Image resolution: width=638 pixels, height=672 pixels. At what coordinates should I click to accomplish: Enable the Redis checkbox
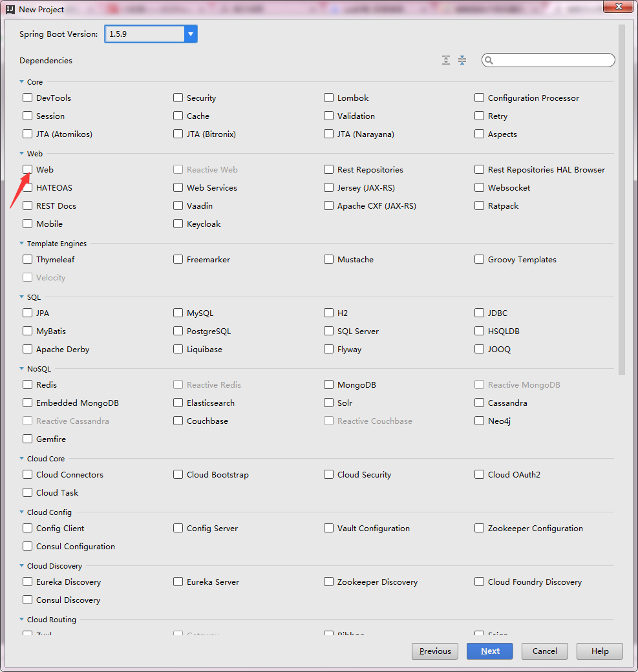(x=27, y=384)
